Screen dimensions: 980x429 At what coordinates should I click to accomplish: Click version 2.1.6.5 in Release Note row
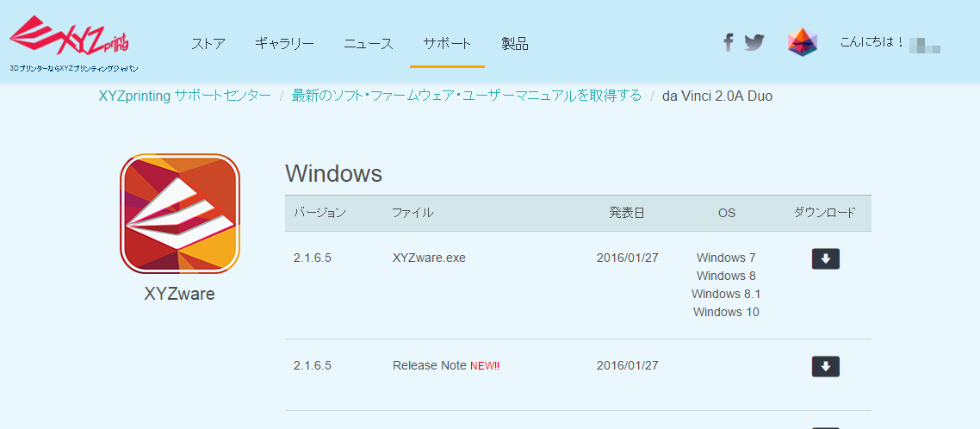point(312,365)
